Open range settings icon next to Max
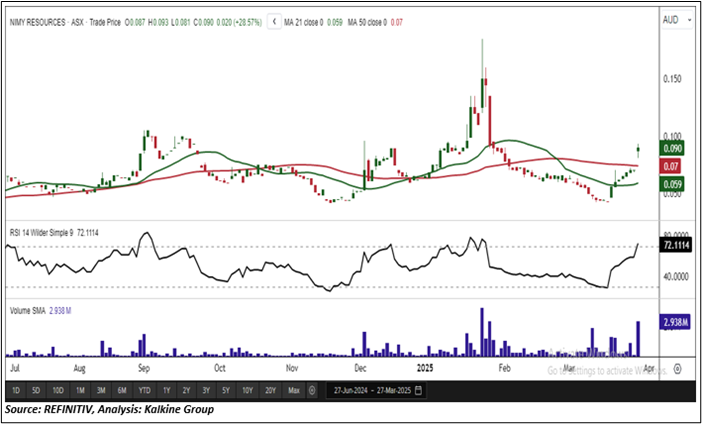 312,390
